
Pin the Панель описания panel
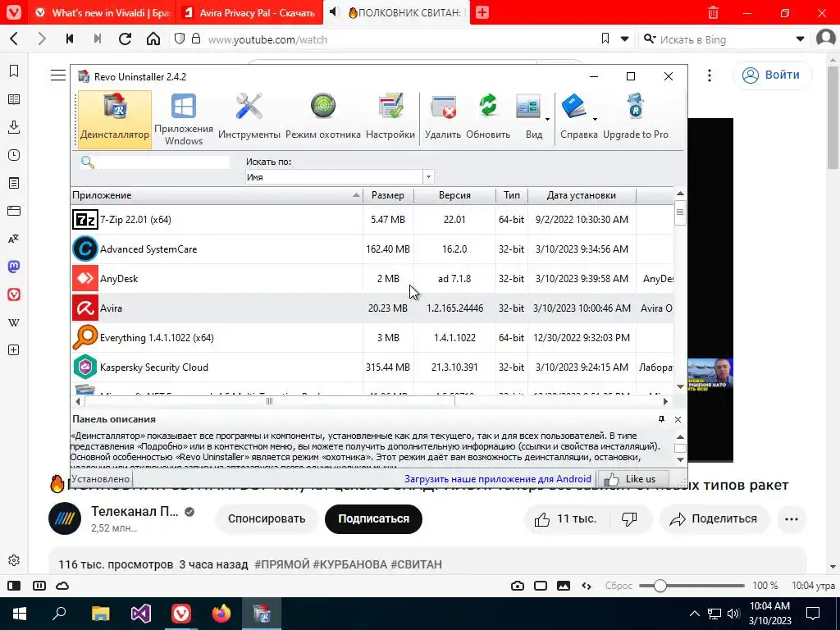coord(662,419)
